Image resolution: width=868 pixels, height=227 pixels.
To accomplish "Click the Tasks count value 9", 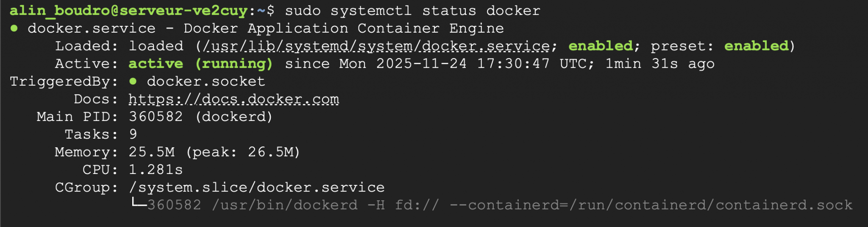I will (x=133, y=135).
